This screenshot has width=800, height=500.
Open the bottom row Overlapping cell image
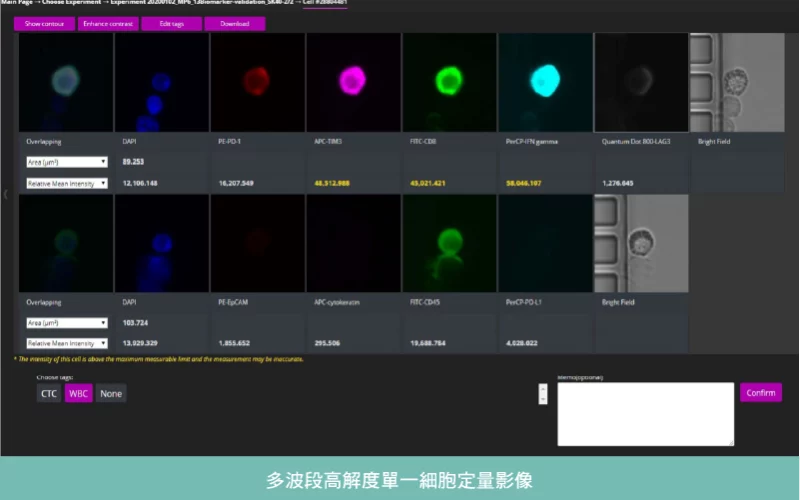pos(66,243)
